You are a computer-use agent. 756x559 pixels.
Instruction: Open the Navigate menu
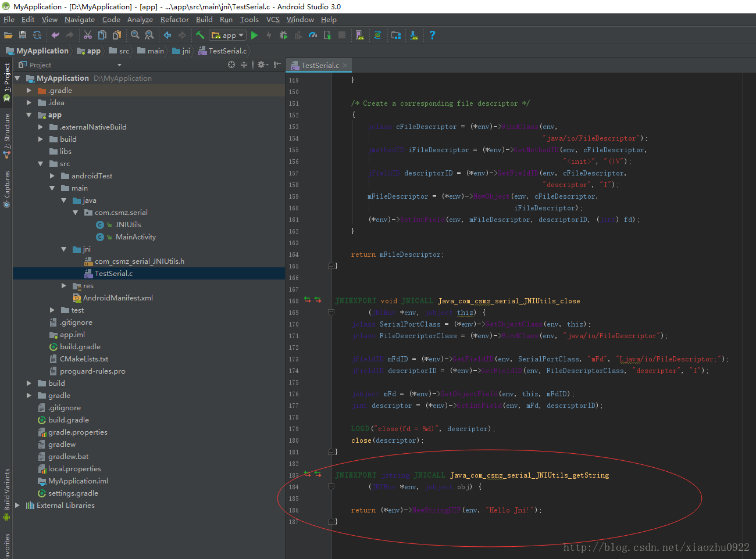[80, 20]
